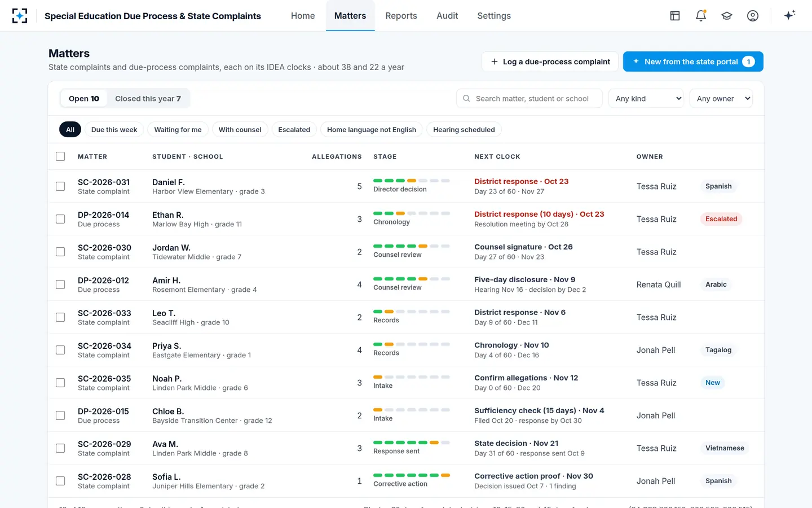812x508 pixels.
Task: Click the Escalated badge on the Ethan R. row
Action: click(721, 219)
